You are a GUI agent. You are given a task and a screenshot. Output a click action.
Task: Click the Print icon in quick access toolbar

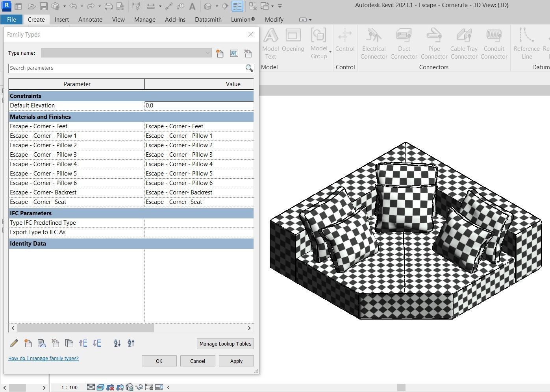[x=109, y=6]
